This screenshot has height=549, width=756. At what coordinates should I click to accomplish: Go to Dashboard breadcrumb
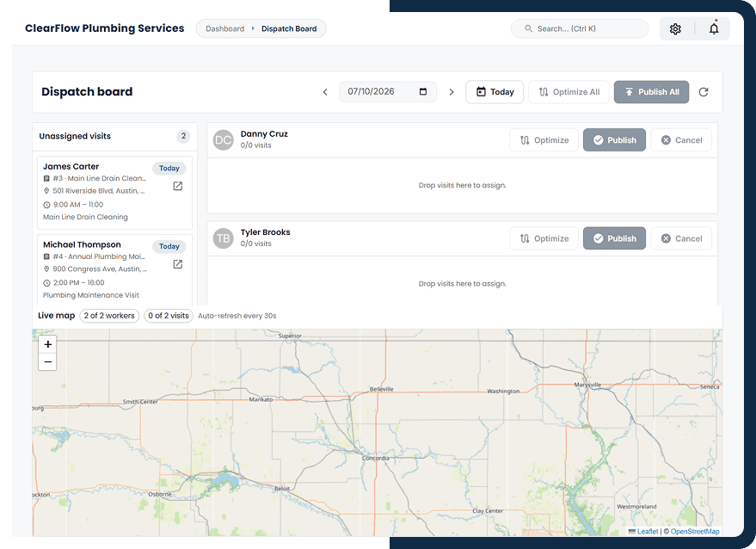coord(224,29)
